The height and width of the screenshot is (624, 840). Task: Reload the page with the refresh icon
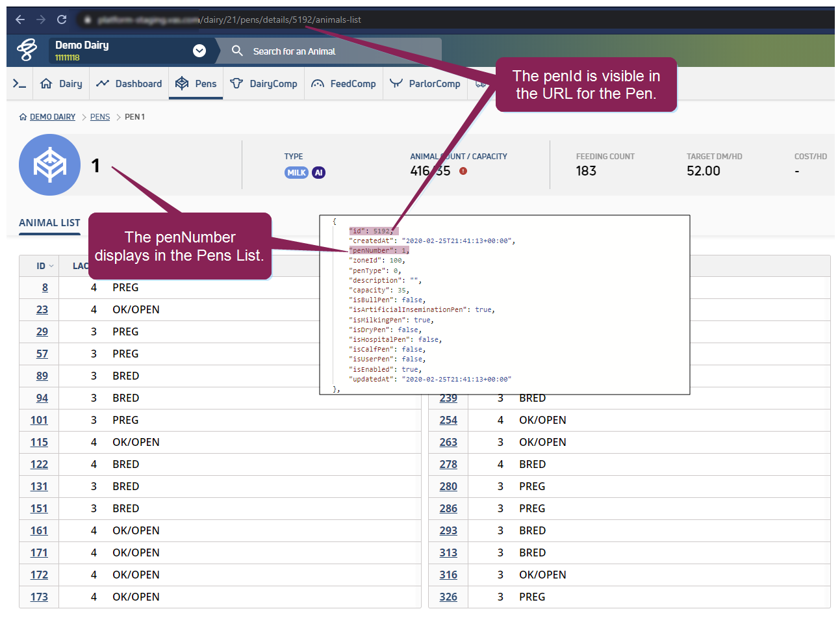62,19
